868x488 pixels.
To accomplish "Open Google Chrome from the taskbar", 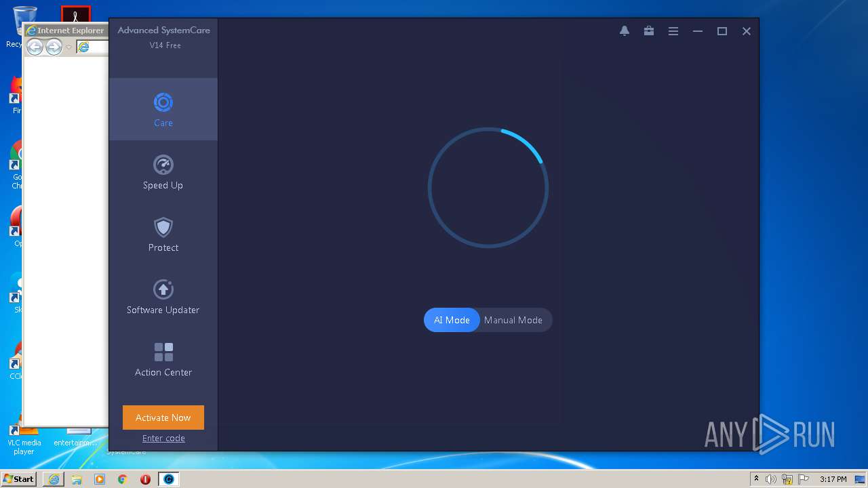I will [x=123, y=479].
